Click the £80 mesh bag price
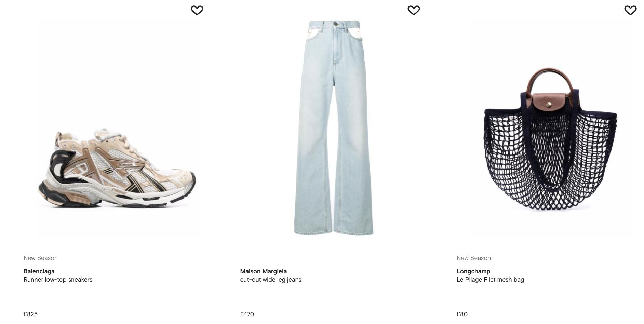The width and height of the screenshot is (644, 324). point(462,314)
